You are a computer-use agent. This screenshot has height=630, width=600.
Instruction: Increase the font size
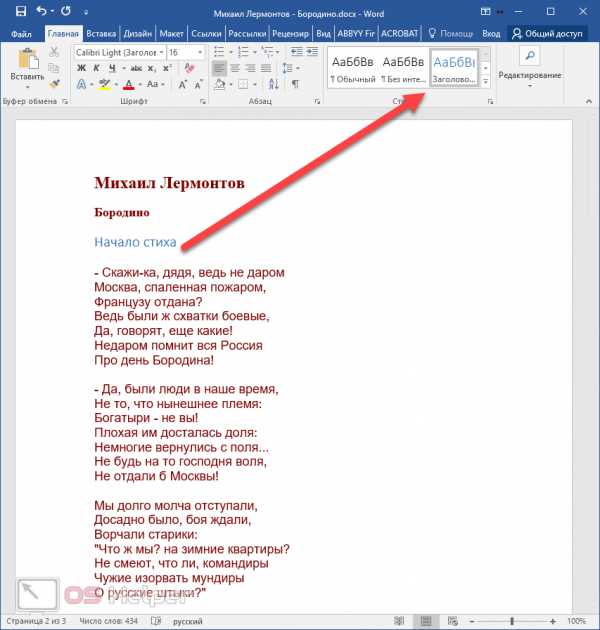pos(182,84)
